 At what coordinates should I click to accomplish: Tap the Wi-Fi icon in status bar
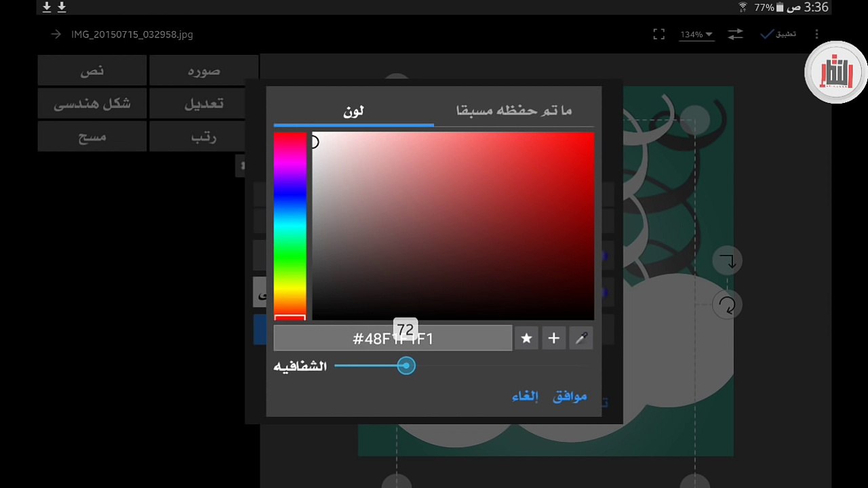pyautogui.click(x=743, y=7)
